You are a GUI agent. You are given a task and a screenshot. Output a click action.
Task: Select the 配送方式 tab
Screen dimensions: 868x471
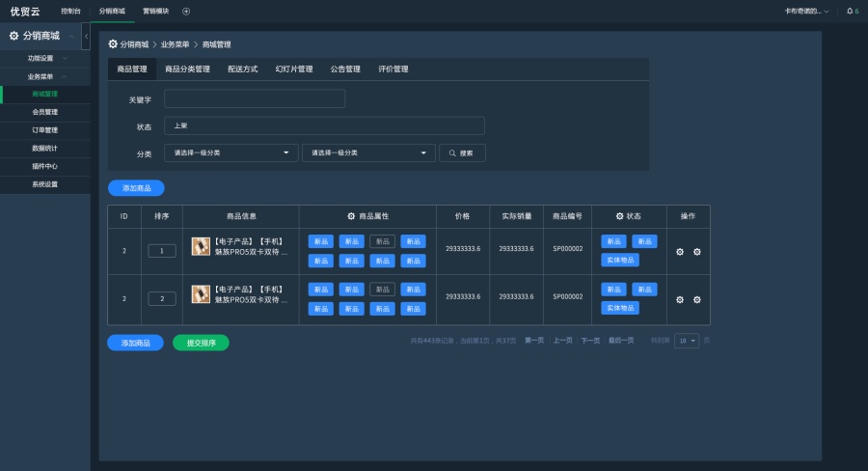click(x=242, y=69)
